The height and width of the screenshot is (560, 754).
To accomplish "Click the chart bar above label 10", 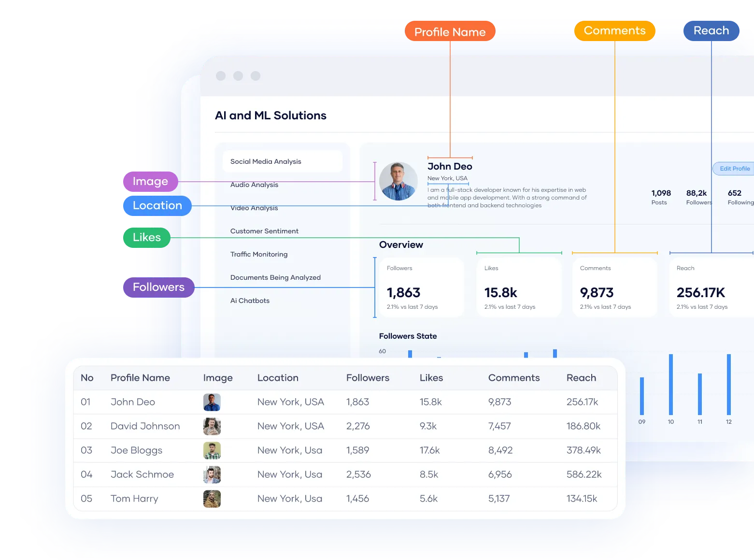I will 670,384.
